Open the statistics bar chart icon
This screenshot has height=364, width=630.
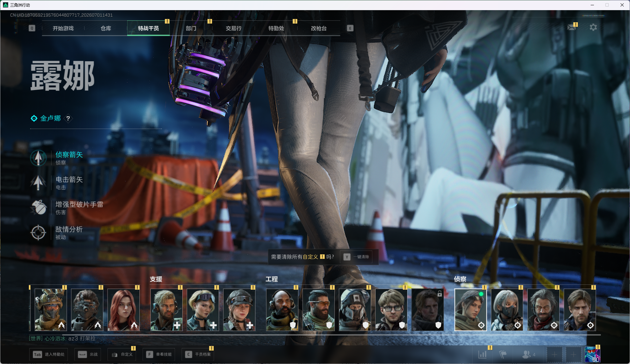coord(482,354)
